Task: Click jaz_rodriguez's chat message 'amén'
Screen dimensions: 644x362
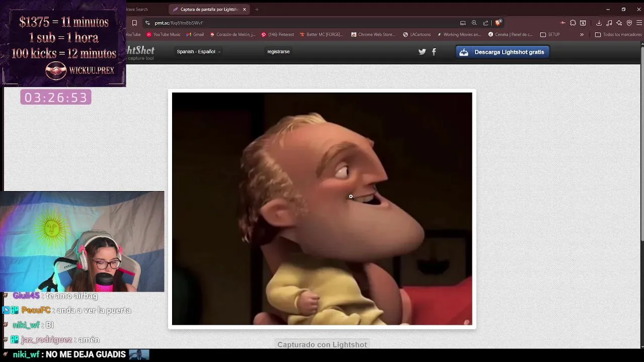Action: 89,339
